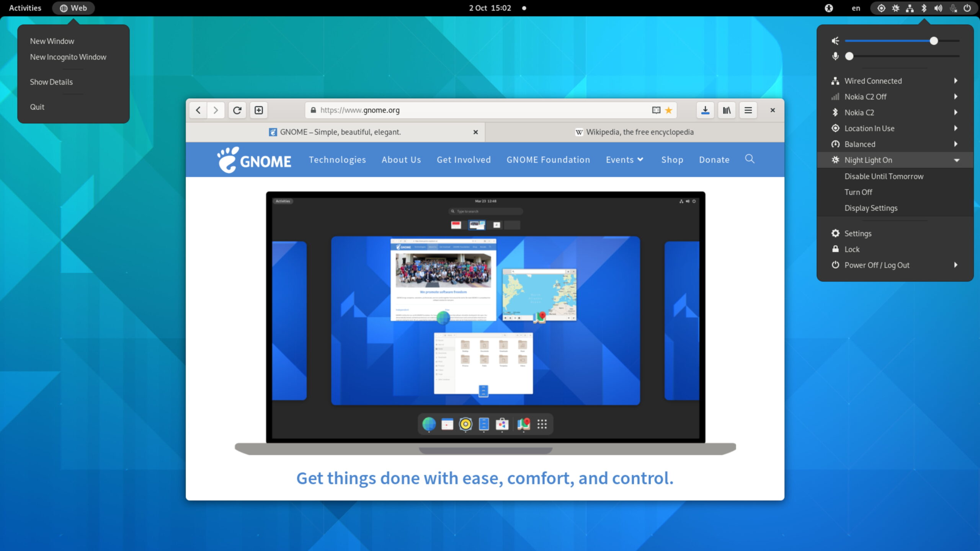
Task: Click the gnome.org address field
Action: 491,110
